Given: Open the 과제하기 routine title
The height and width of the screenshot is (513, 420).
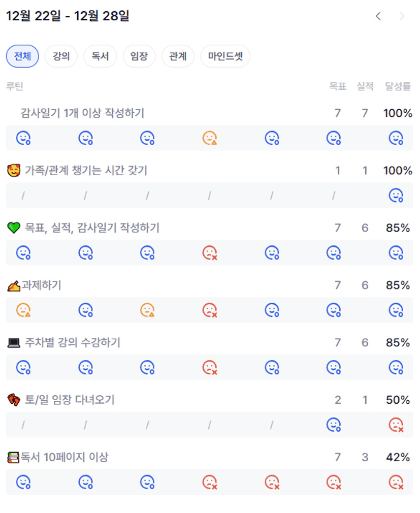Looking at the screenshot, I should click(x=41, y=285).
